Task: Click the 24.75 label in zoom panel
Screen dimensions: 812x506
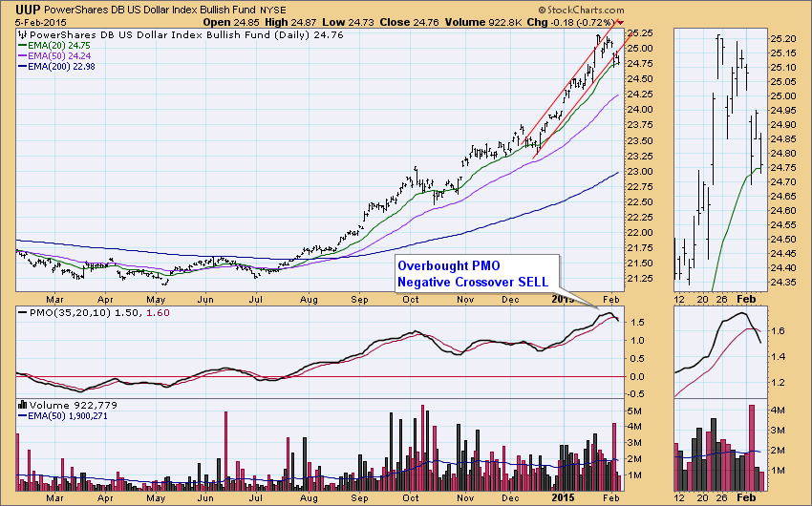Action: (x=783, y=168)
